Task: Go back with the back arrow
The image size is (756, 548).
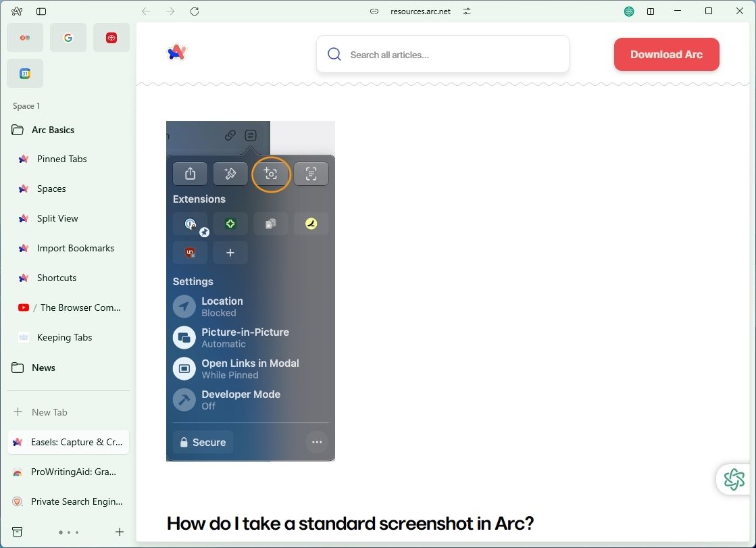Action: (x=146, y=11)
